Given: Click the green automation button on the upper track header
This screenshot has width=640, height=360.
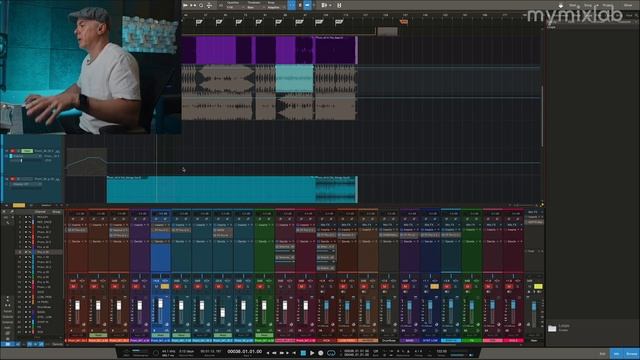Looking at the screenshot, I should click(x=27, y=151).
